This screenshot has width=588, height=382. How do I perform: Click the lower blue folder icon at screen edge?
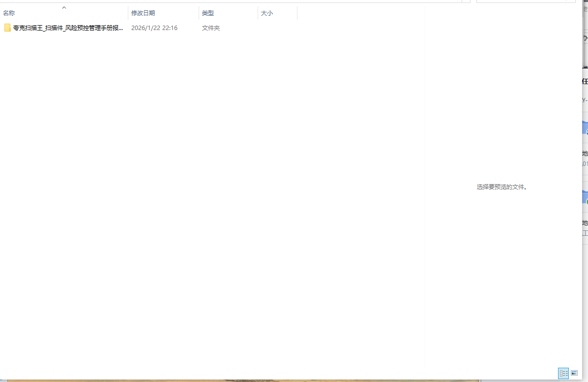(x=586, y=196)
